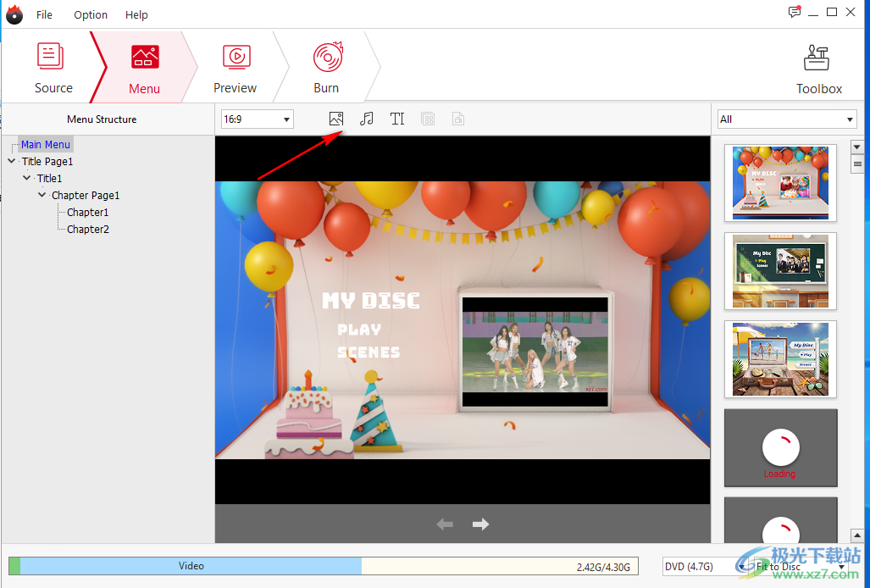Choose the beach suitcase template thumbnail
This screenshot has height=588, width=870.
(780, 359)
